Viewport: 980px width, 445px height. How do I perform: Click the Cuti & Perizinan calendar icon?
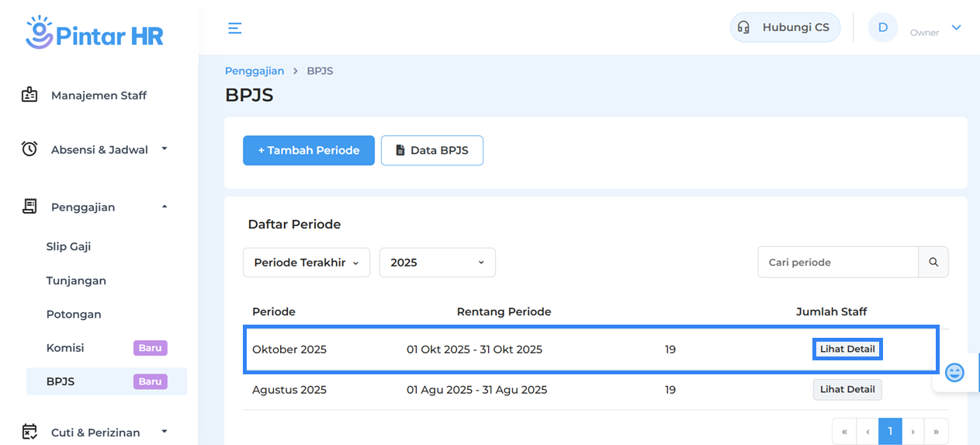coord(29,432)
